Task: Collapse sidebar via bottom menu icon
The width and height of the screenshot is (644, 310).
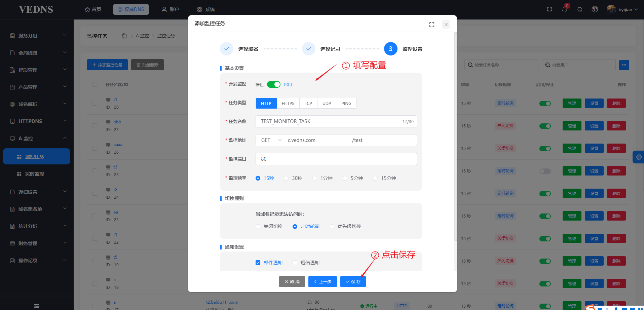Action: (37, 306)
